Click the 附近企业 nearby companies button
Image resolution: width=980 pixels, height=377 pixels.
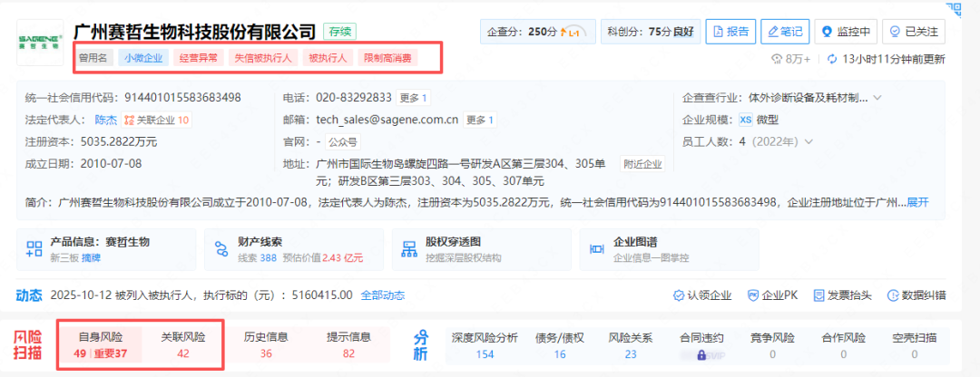642,164
